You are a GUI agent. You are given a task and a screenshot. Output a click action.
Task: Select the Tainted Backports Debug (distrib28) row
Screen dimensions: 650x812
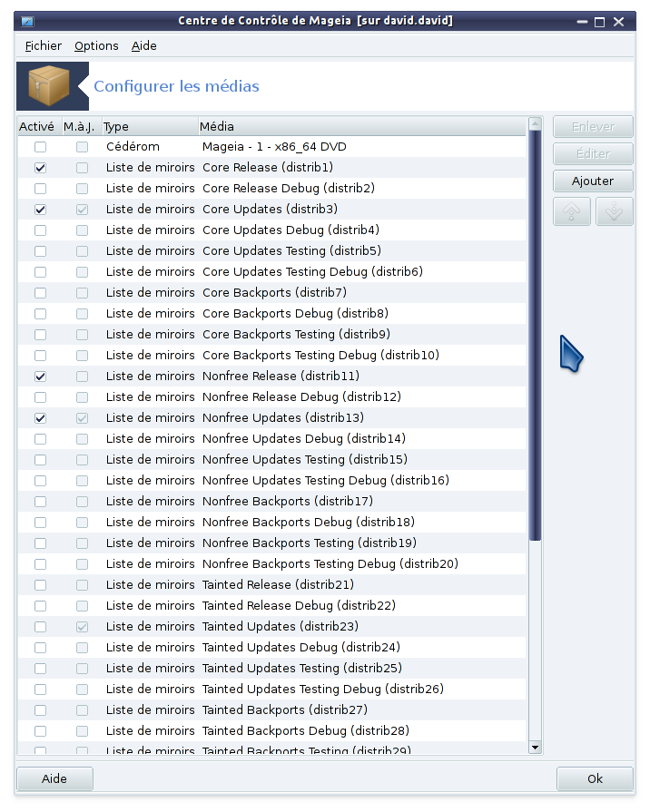tap(271, 731)
